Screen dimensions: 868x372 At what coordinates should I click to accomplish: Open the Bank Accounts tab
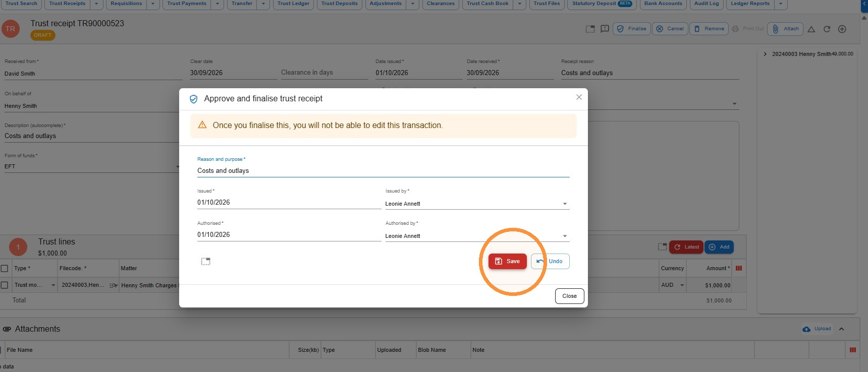point(663,4)
